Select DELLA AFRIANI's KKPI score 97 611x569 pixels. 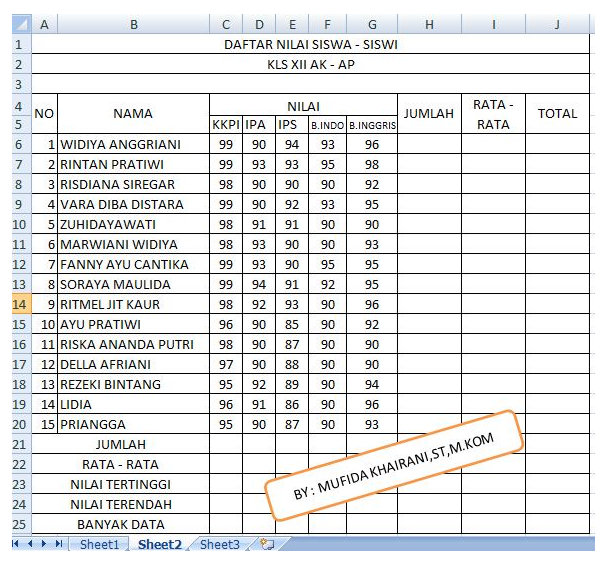point(226,364)
